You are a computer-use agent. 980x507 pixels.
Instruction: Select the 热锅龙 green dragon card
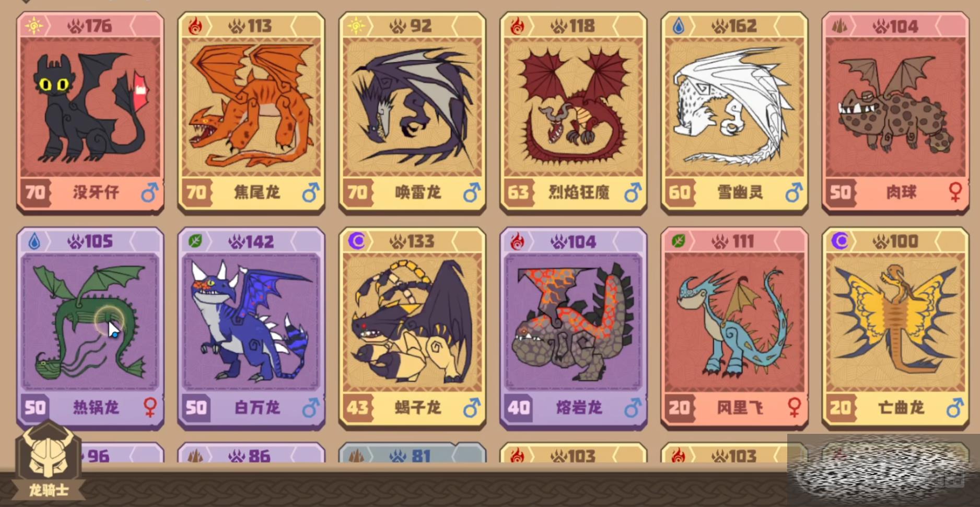pos(90,328)
